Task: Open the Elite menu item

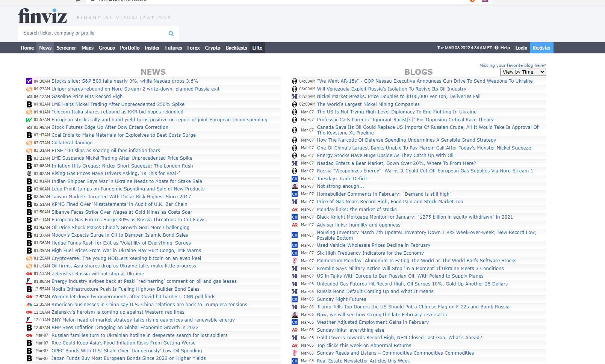Action: click(257, 48)
